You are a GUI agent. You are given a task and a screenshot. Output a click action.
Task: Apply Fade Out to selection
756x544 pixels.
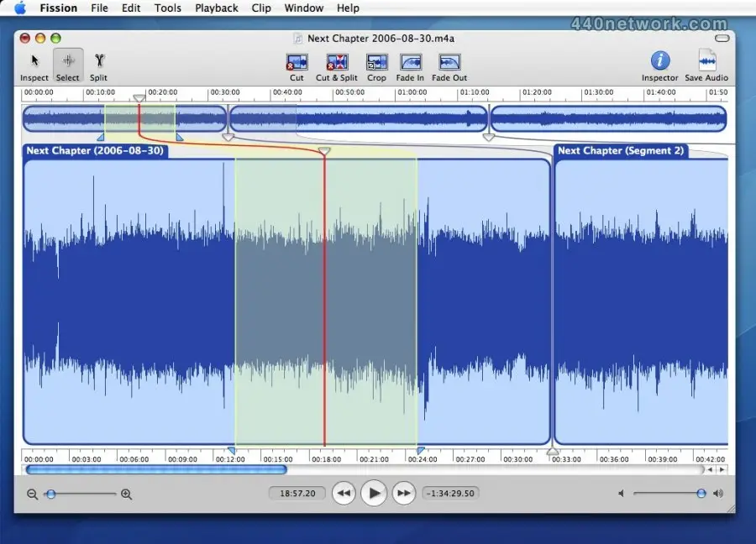click(x=449, y=62)
